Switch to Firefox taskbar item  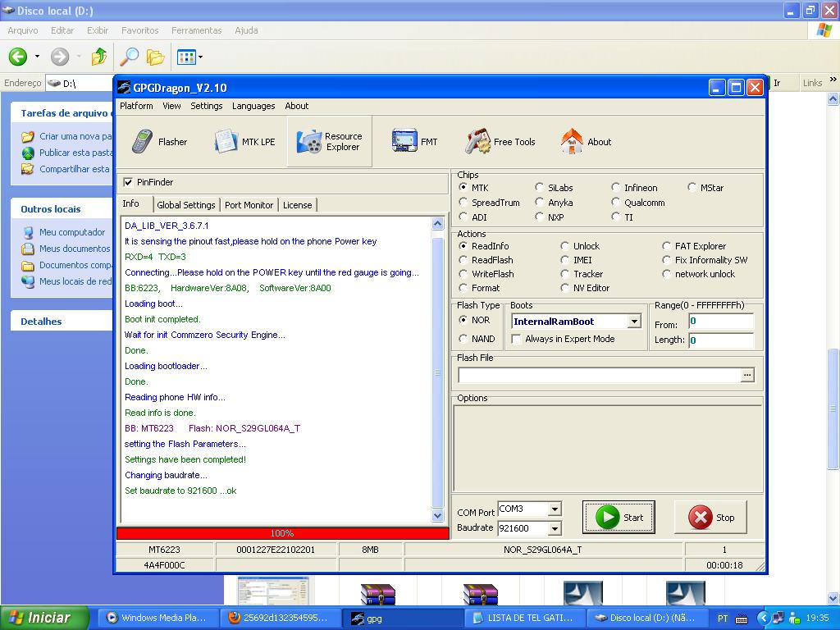[282, 618]
